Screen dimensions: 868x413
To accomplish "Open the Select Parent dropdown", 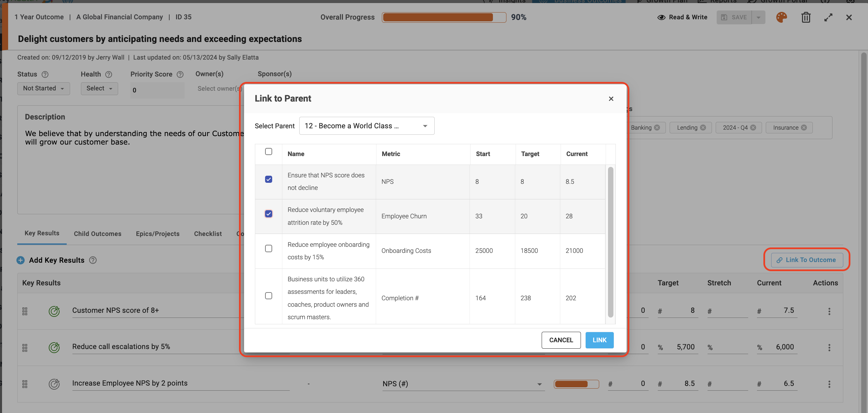I will (x=367, y=126).
